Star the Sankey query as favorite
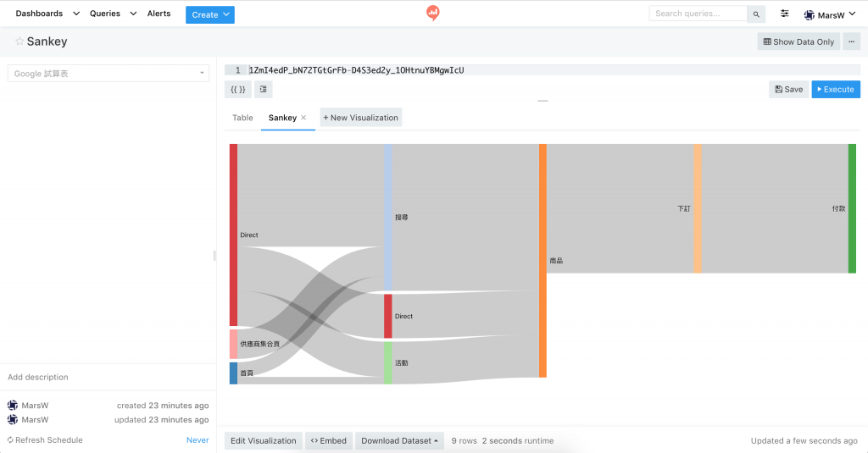Viewport: 868px width, 453px height. pyautogui.click(x=19, y=41)
